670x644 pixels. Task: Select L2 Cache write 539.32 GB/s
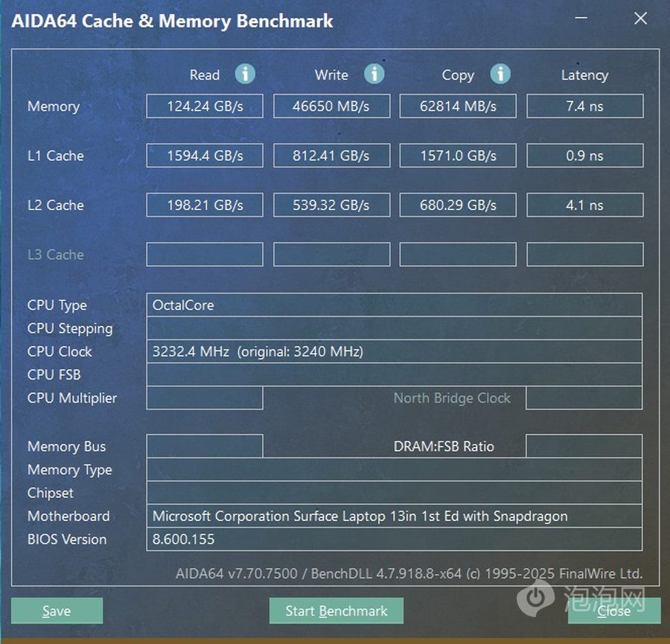[331, 205]
